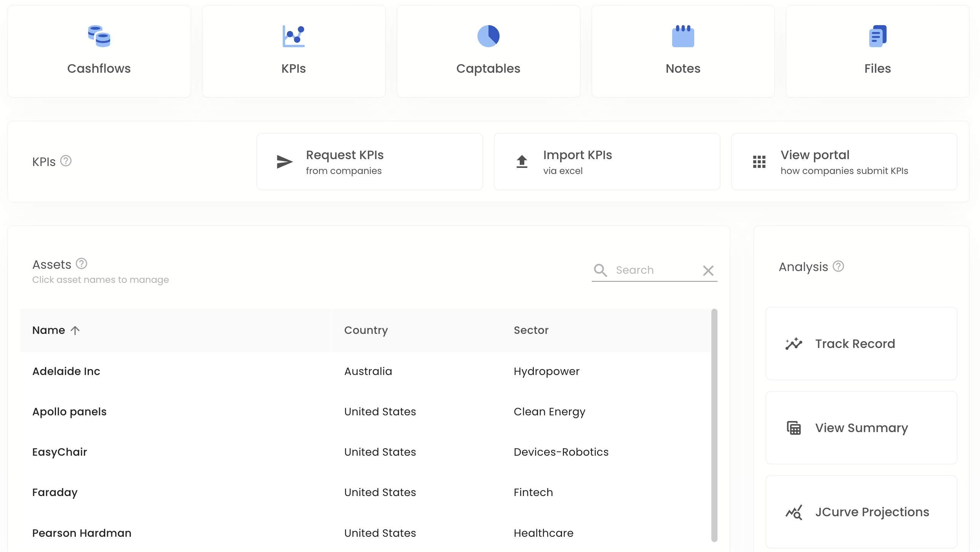Click the help icon beside Assets heading
980x552 pixels.
tap(82, 263)
